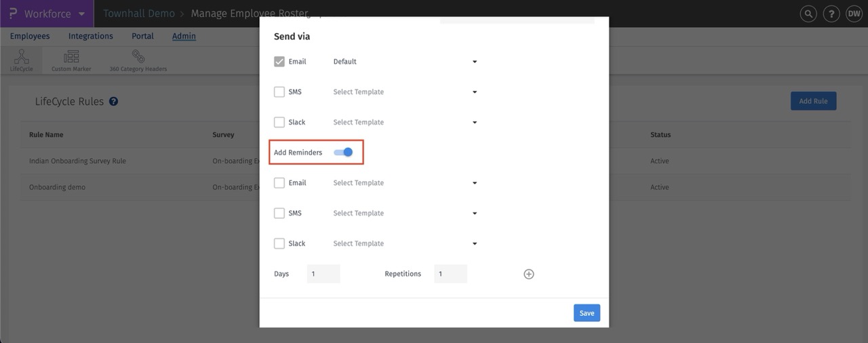Turn off the Add Reminders toggle
Screen dimensions: 868x343
click(344, 153)
